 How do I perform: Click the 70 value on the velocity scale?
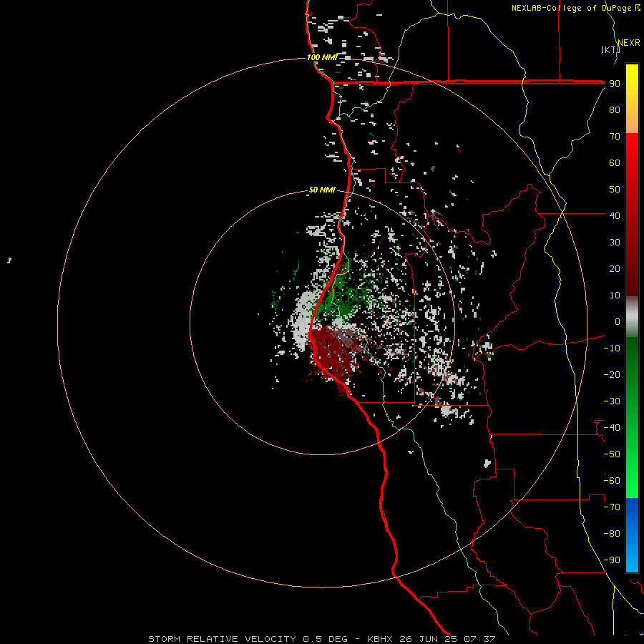[x=615, y=137]
